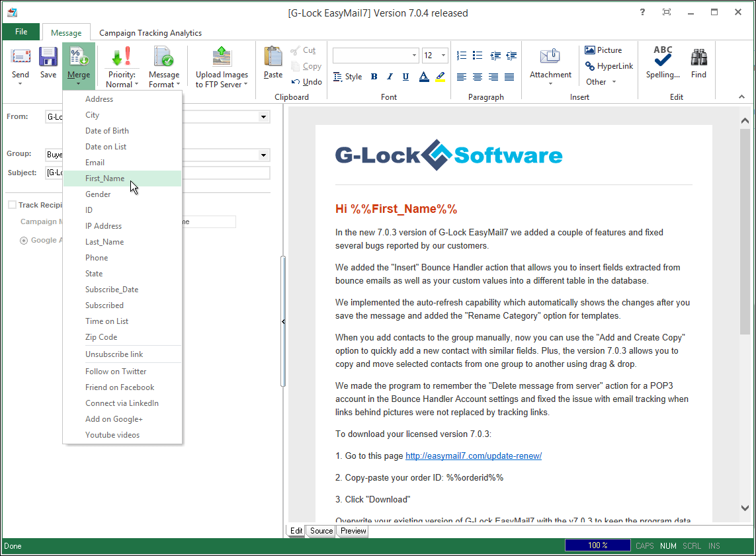Insert a Picture into the message
Screen dimensions: 756x556
[603, 50]
